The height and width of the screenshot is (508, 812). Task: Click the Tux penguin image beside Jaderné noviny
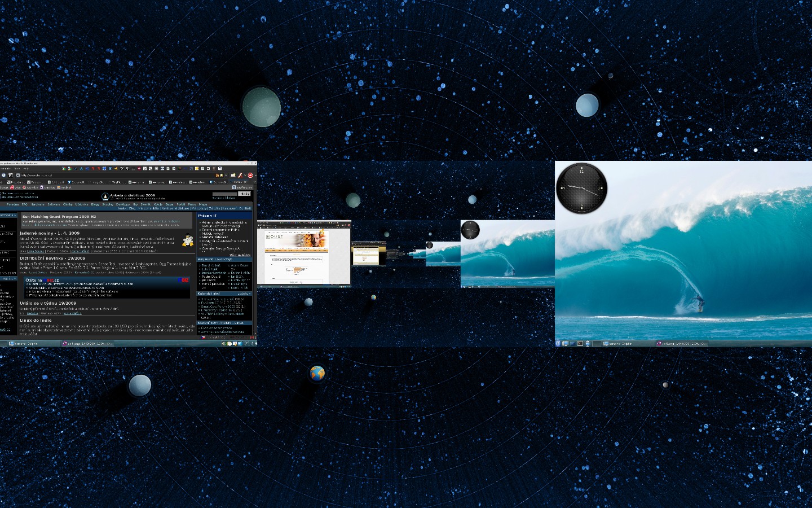click(188, 240)
